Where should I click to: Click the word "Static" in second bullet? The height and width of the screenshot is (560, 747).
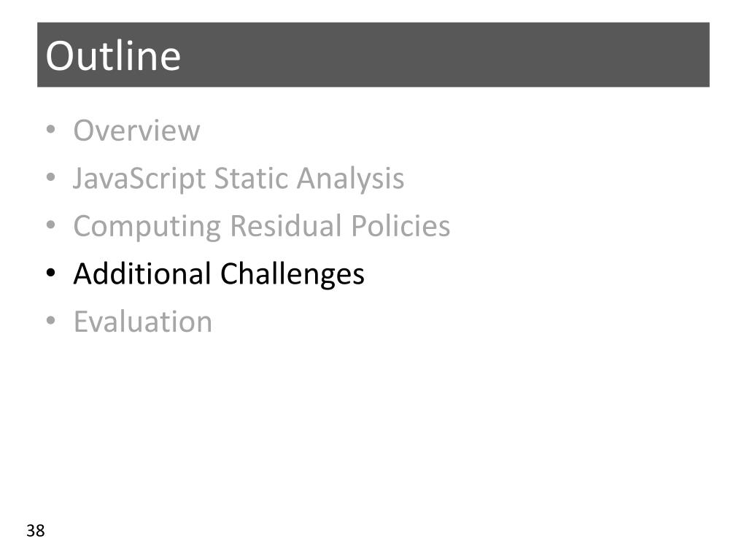coord(251,178)
